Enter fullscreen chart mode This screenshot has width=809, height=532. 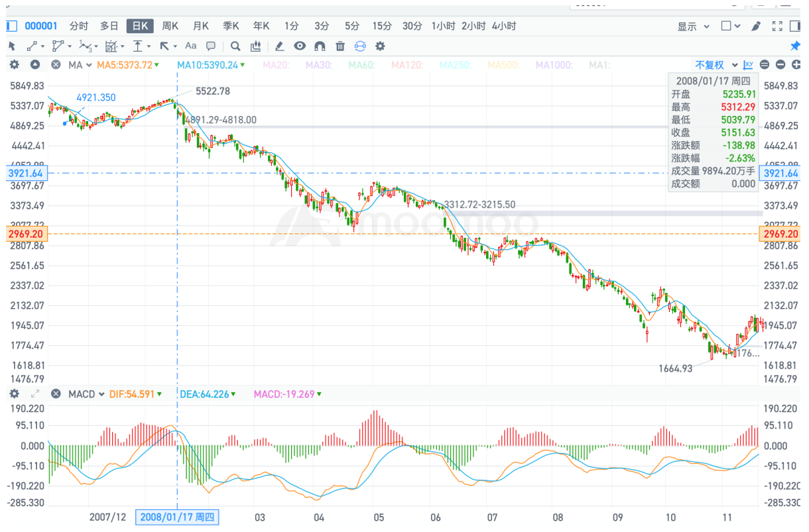click(x=777, y=27)
